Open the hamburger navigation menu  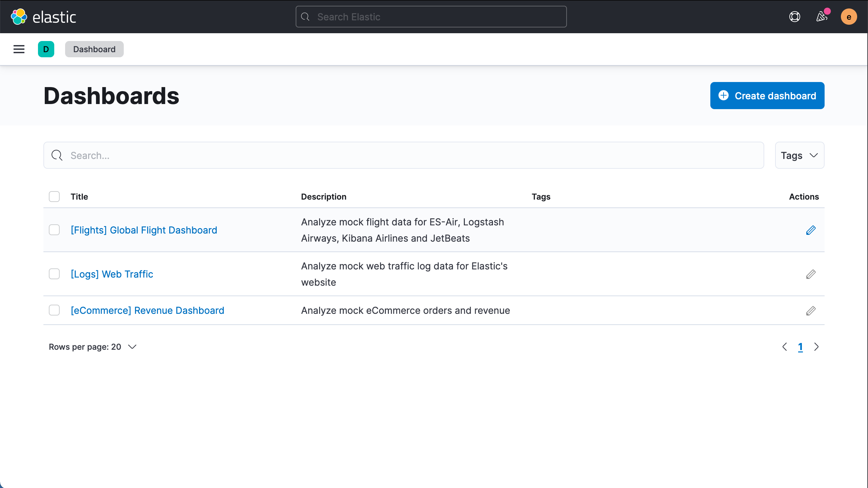click(19, 49)
